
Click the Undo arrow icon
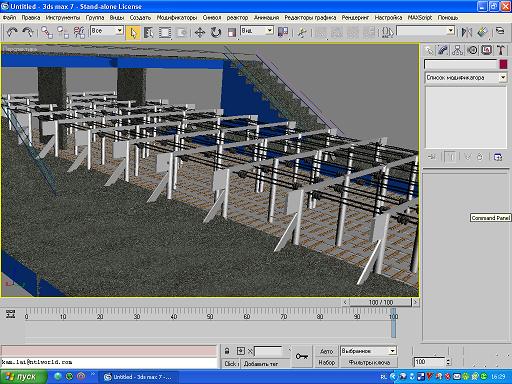(x=12, y=32)
